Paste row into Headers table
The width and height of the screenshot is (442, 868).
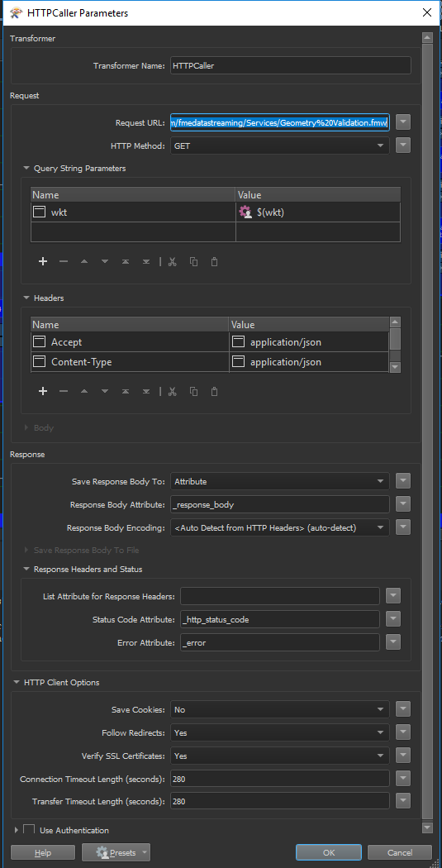point(214,391)
